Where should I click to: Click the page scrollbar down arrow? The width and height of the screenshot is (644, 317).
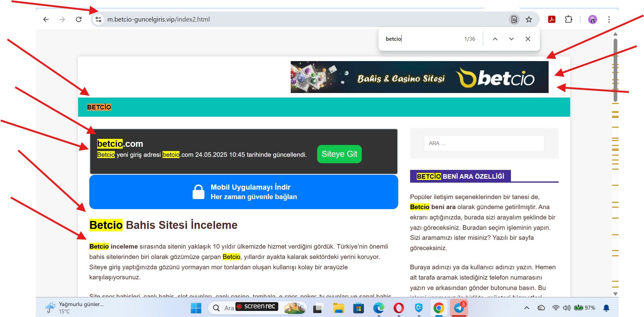615,294
